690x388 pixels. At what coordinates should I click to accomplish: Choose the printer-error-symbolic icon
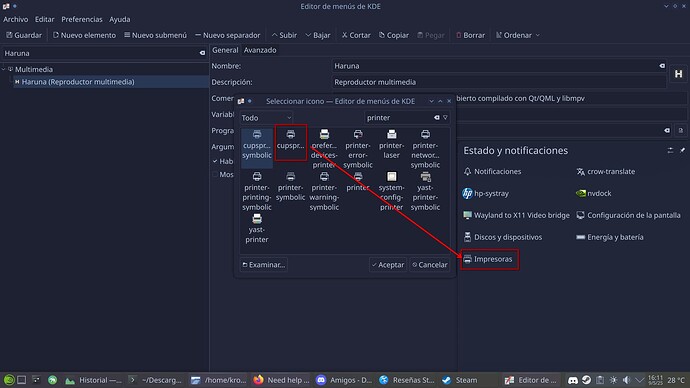(x=358, y=149)
